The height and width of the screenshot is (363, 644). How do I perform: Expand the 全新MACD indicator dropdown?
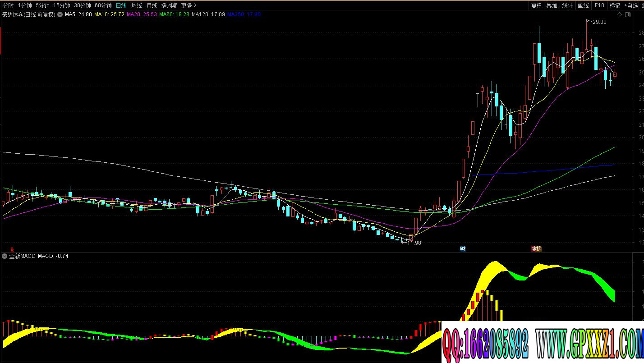(x=5, y=256)
